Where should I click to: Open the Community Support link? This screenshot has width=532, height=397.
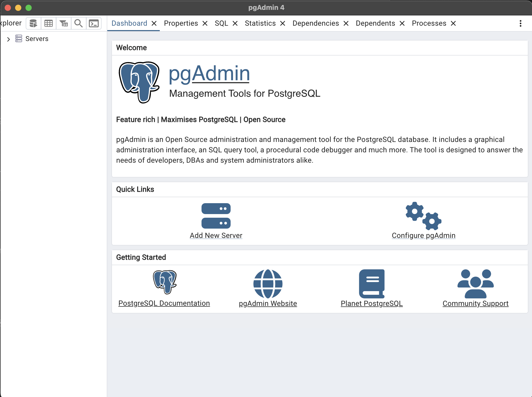pyautogui.click(x=475, y=303)
